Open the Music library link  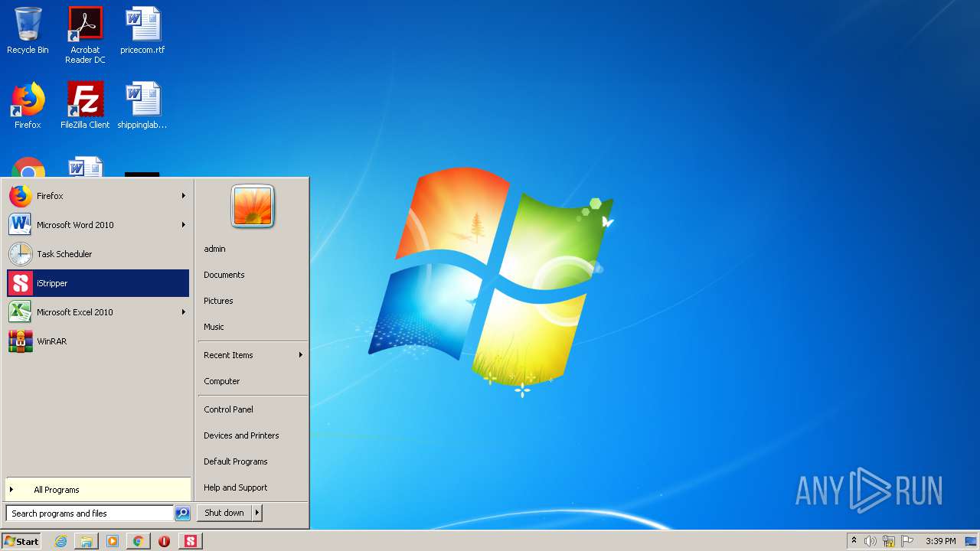(253, 327)
